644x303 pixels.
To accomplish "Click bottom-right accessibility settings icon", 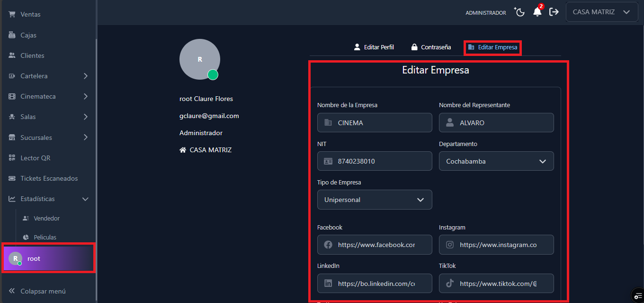I will point(637,295).
